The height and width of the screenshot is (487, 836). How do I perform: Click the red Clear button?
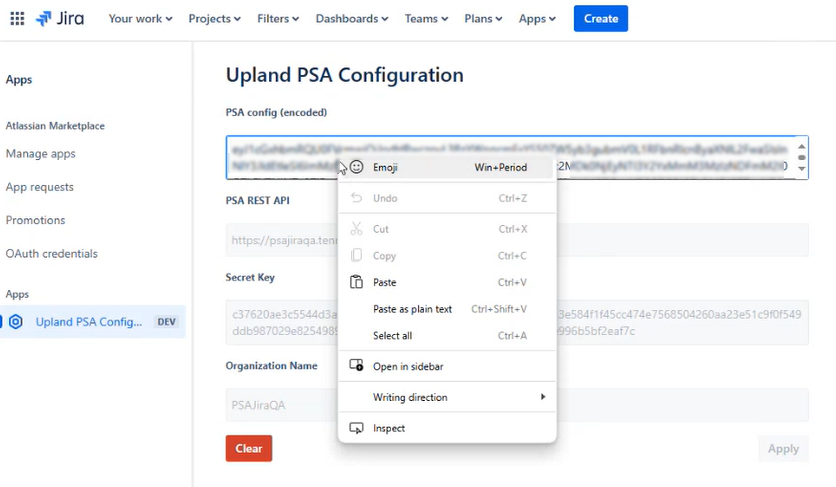pyautogui.click(x=249, y=449)
